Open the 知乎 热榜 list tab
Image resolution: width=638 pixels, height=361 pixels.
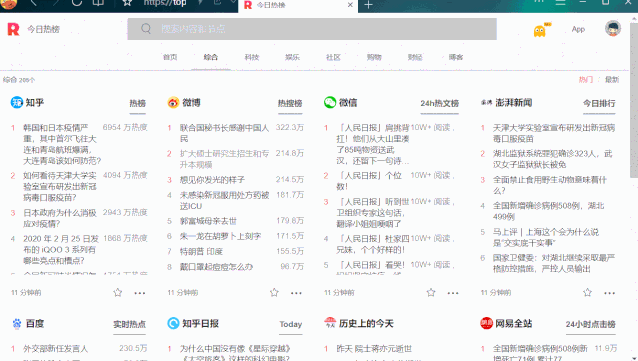(138, 103)
